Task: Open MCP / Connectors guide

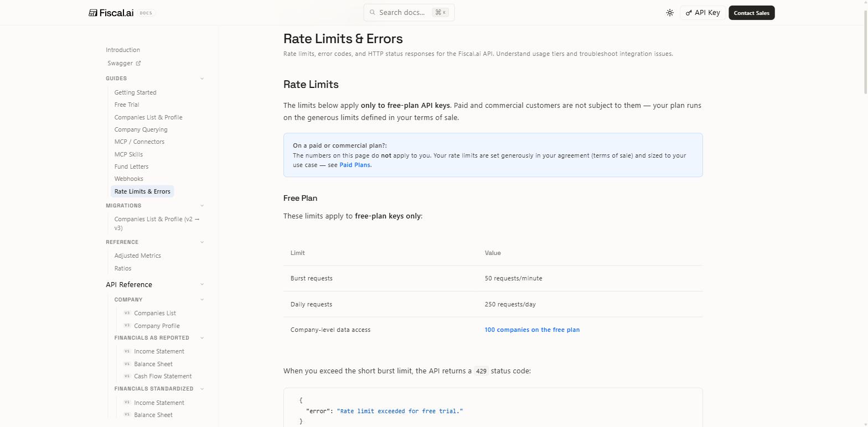Action: (139, 142)
